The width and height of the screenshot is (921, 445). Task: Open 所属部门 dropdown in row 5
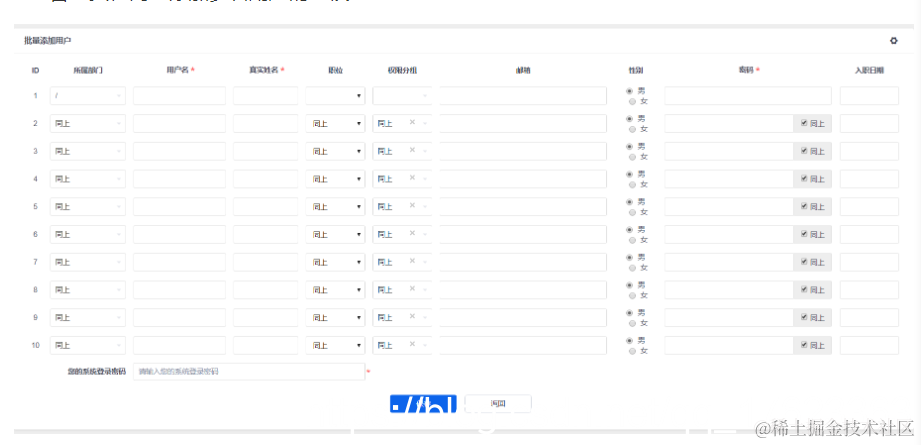(88, 207)
